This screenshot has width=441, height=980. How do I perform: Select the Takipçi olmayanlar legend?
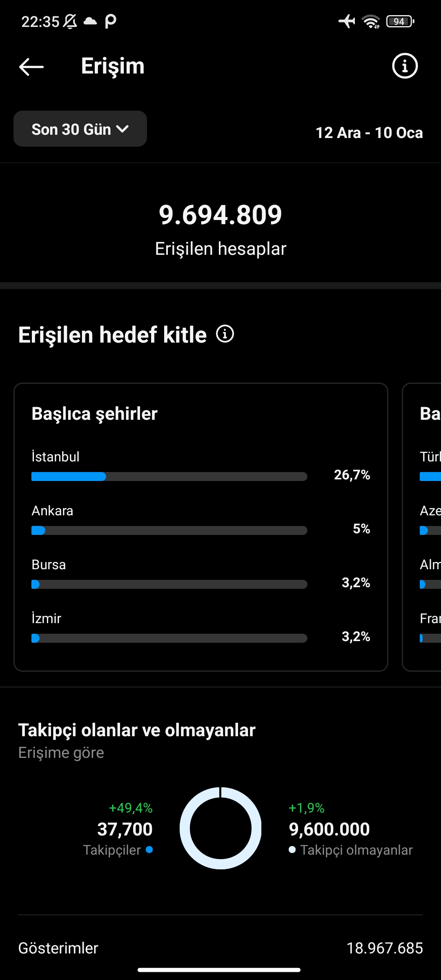tap(350, 829)
